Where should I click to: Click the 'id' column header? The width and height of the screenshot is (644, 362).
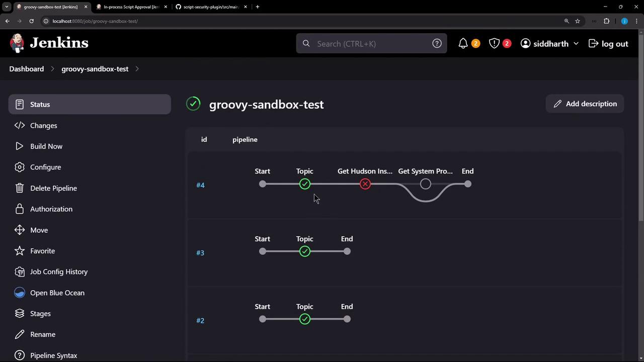coord(204,140)
